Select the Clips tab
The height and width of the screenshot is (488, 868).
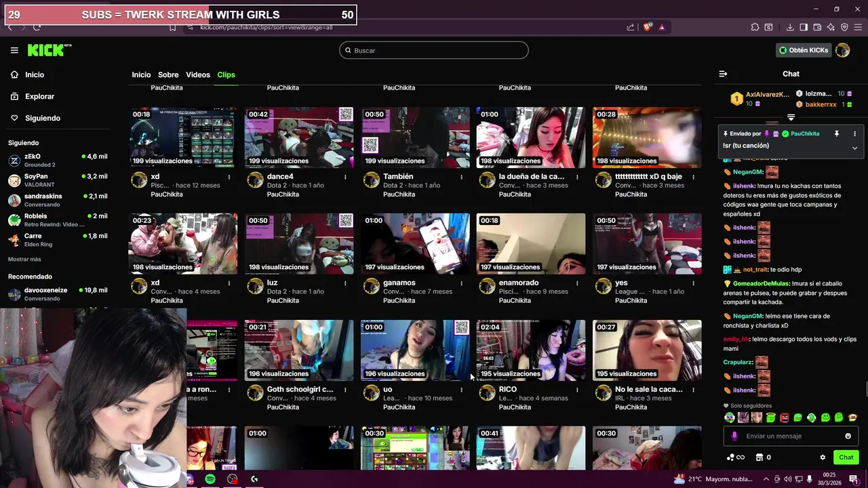[x=226, y=75]
